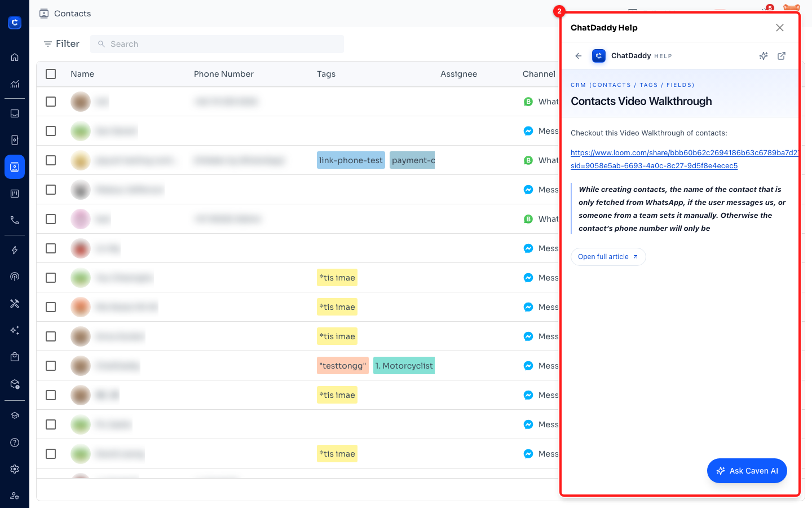Click the Name column header

(x=82, y=74)
